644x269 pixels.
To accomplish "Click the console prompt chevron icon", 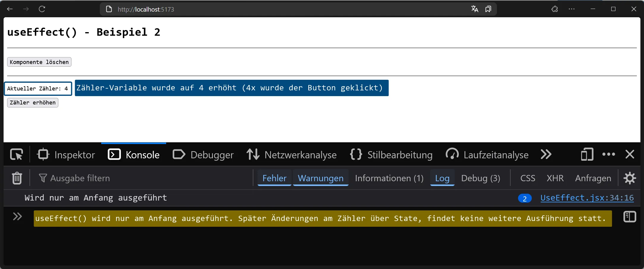I will pyautogui.click(x=18, y=216).
